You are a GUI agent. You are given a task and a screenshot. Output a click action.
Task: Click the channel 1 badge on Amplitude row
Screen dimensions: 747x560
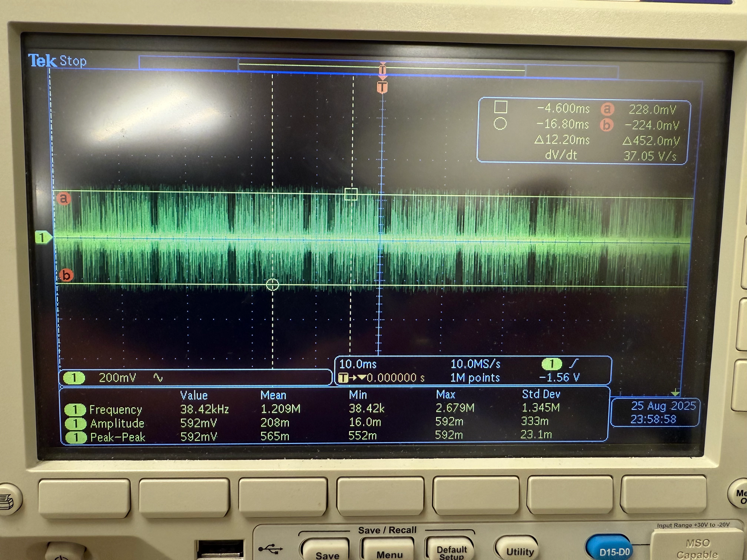[75, 424]
